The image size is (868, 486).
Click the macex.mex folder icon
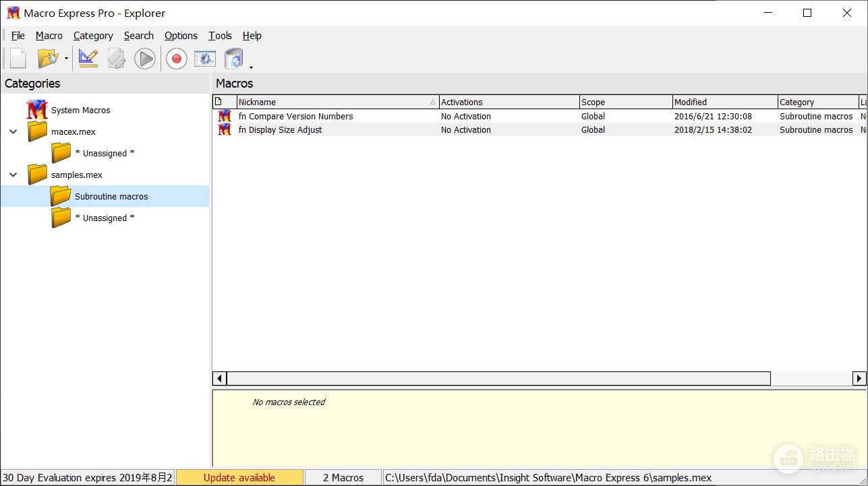pyautogui.click(x=37, y=131)
